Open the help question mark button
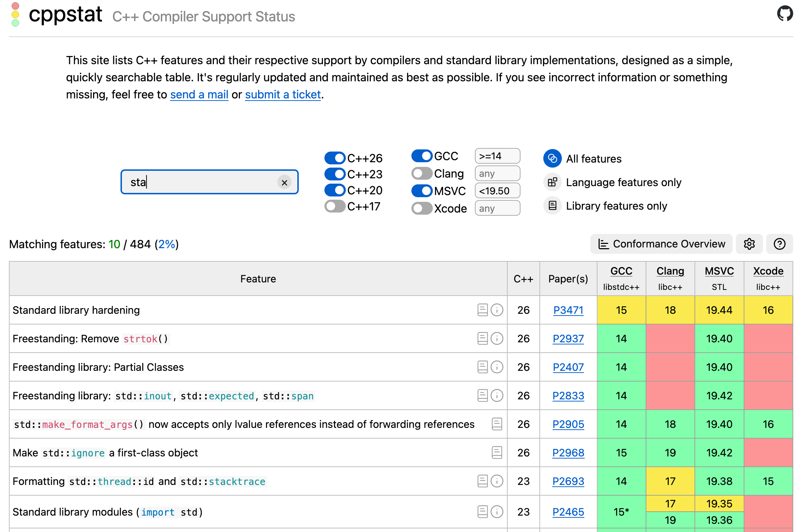The height and width of the screenshot is (532, 805). tap(779, 244)
